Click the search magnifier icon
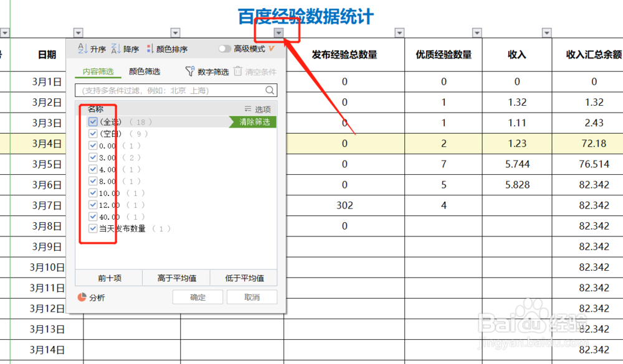Screen dimensions: 623x364 [270, 90]
